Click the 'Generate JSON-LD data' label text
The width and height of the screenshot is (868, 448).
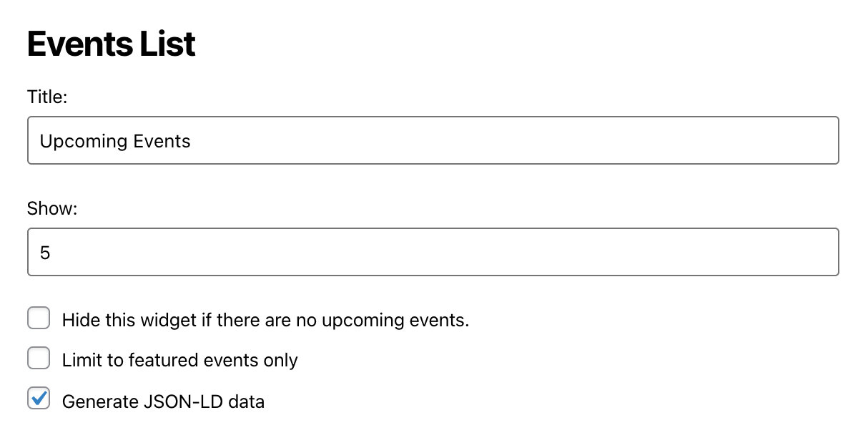point(163,401)
